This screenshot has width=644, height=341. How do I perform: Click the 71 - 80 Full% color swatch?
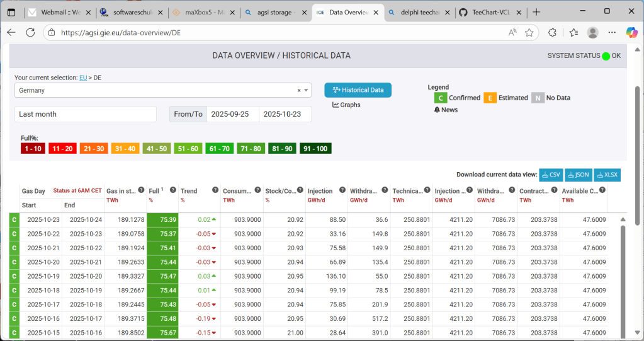click(x=251, y=149)
